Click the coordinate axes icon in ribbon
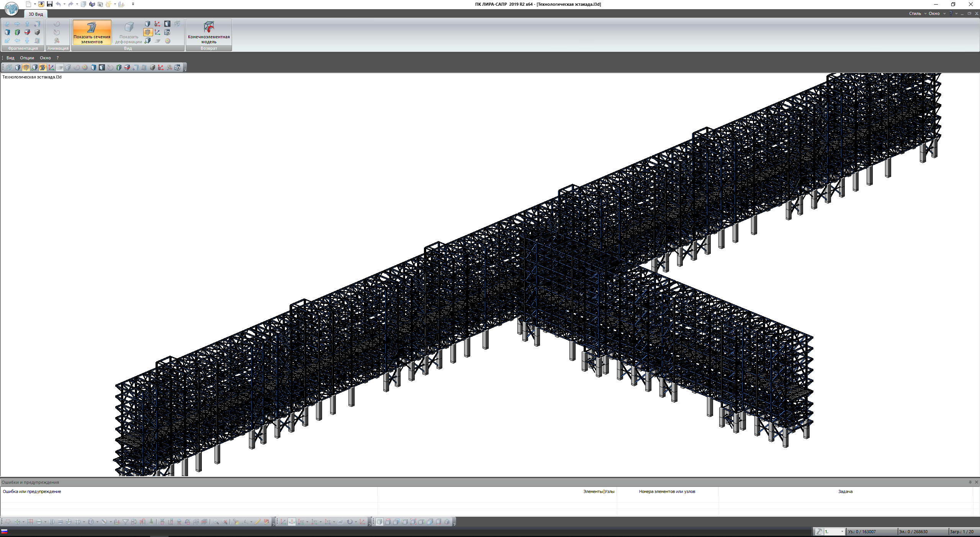 (157, 33)
